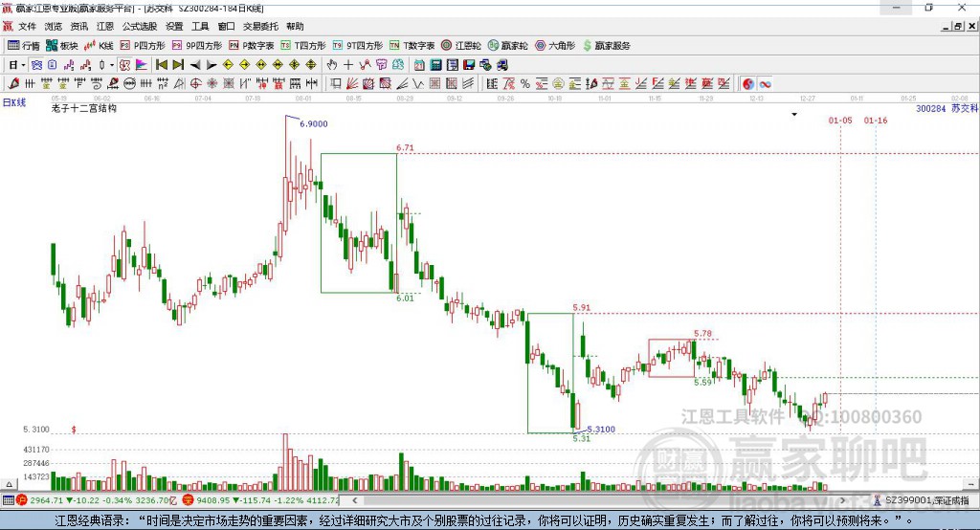Click the horizontal scrollbar track under the chart
The width and height of the screenshot is (980, 530).
599,500
